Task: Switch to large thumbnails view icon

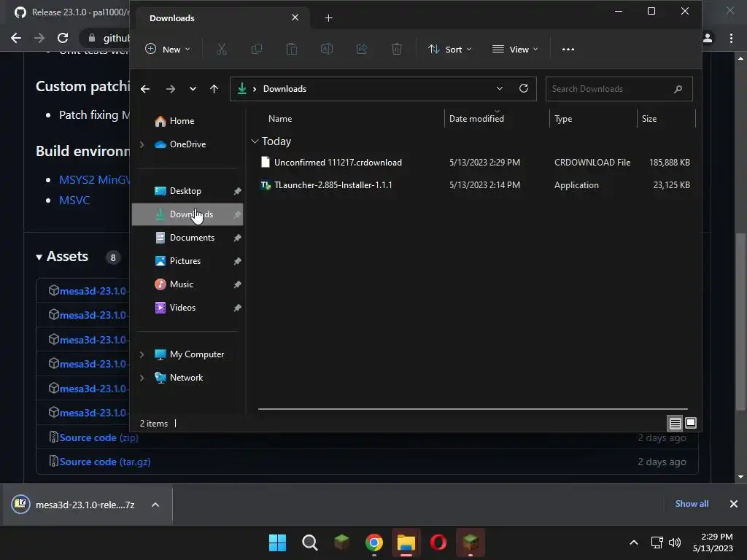Action: pyautogui.click(x=691, y=423)
